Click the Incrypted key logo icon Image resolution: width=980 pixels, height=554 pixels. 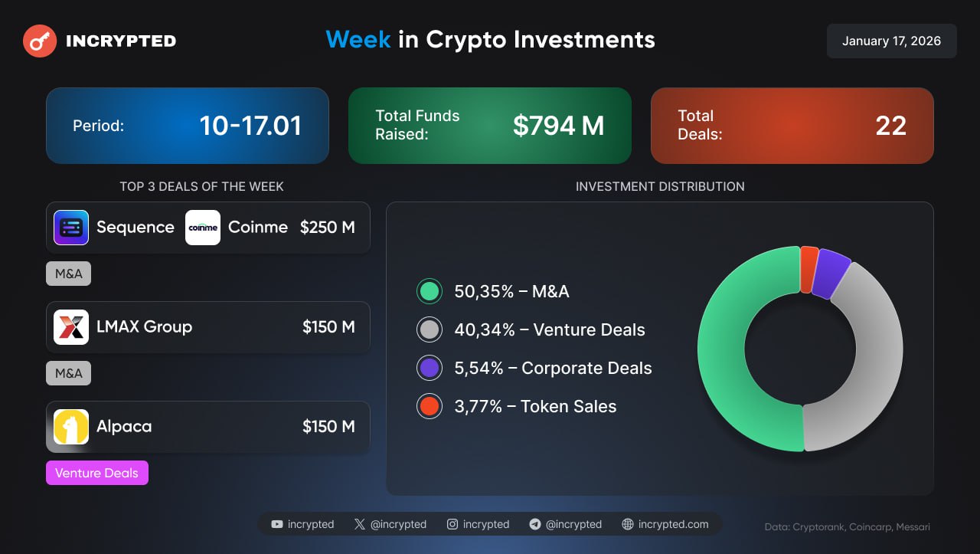click(40, 41)
